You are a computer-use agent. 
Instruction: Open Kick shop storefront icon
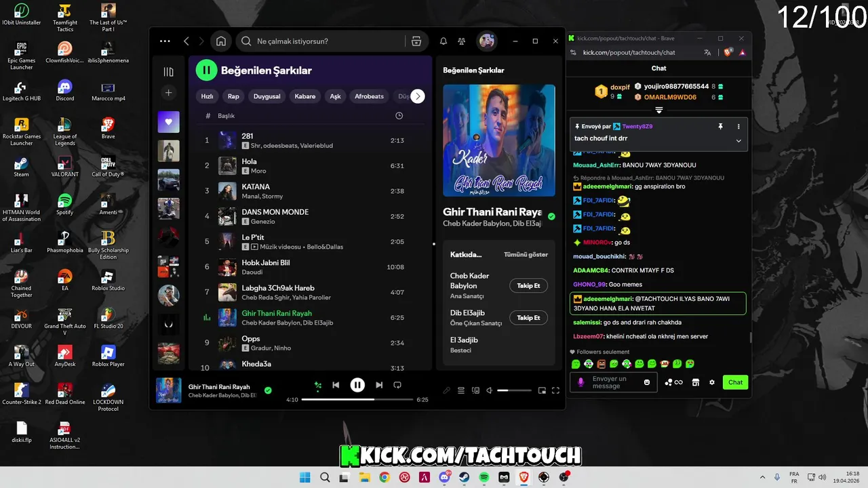pos(695,382)
